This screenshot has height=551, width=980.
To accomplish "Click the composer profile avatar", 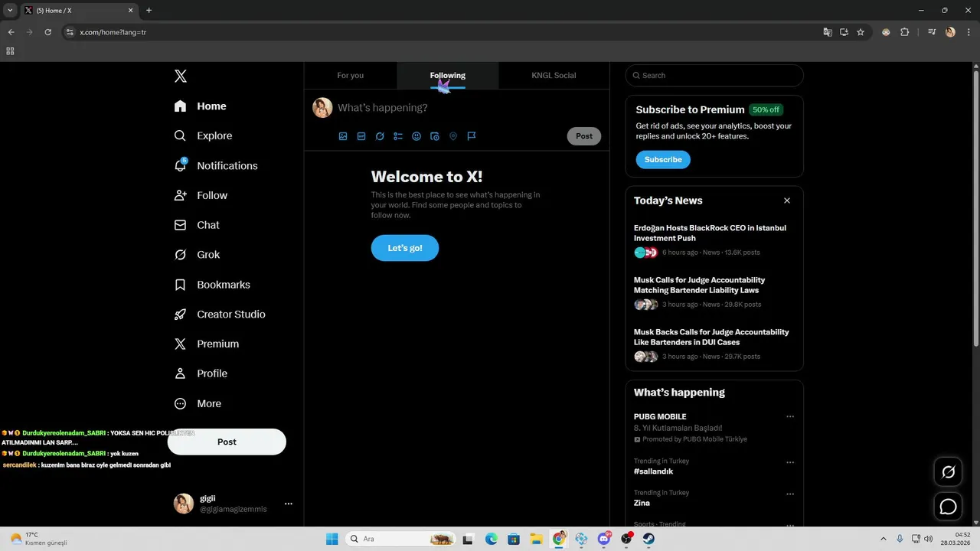I will click(x=322, y=108).
